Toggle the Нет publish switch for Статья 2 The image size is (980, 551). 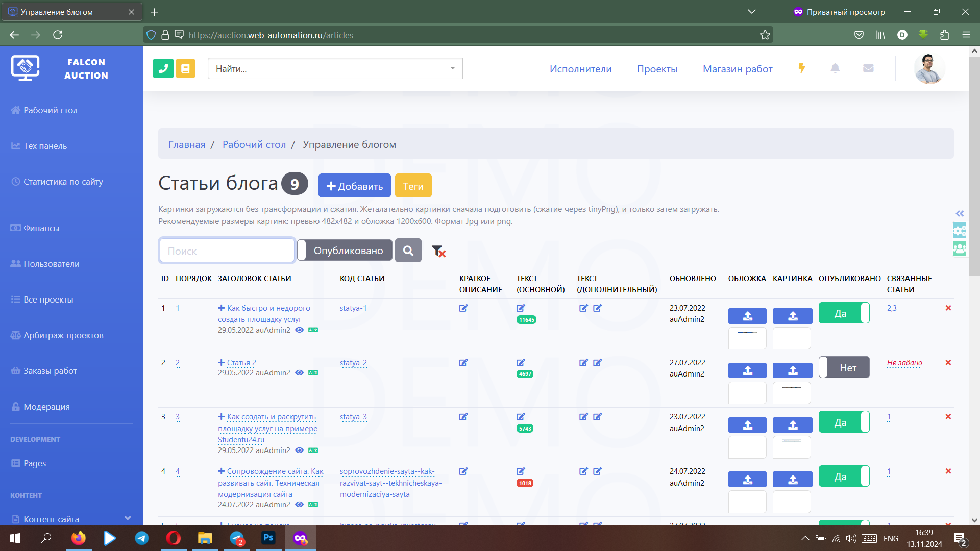[844, 367]
